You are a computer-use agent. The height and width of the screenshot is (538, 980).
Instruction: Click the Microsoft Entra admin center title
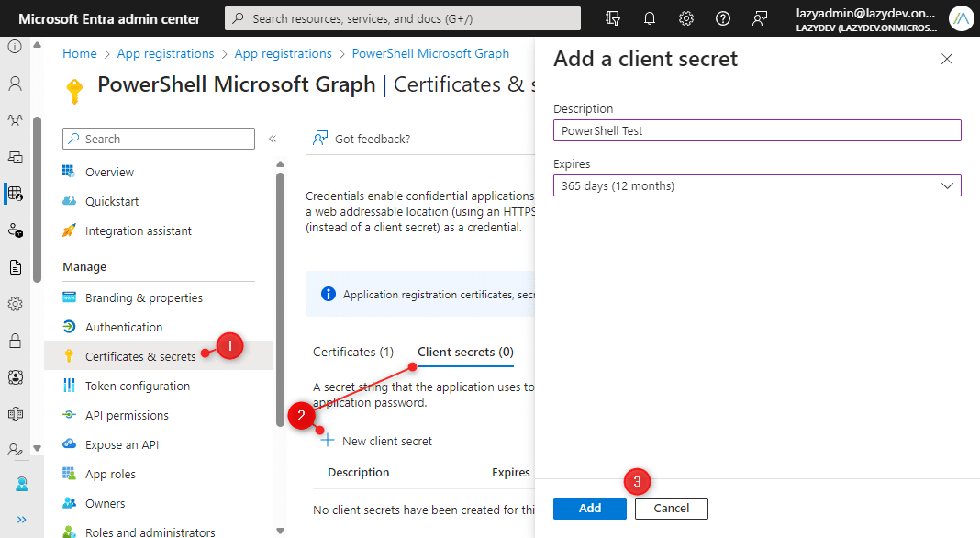click(x=109, y=18)
